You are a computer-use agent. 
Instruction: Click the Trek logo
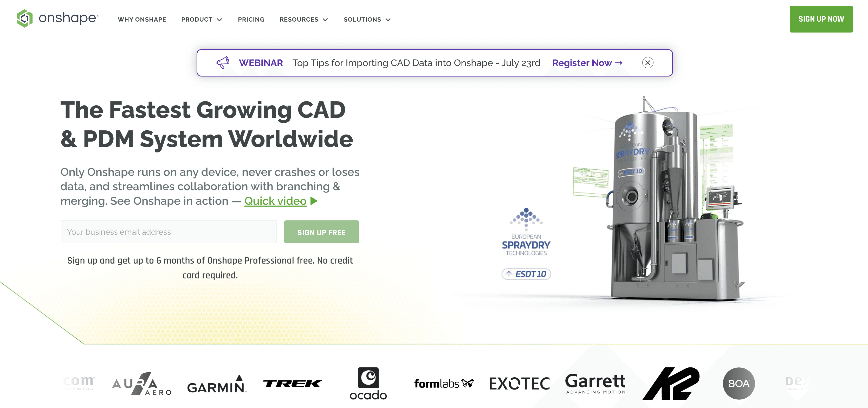click(293, 384)
